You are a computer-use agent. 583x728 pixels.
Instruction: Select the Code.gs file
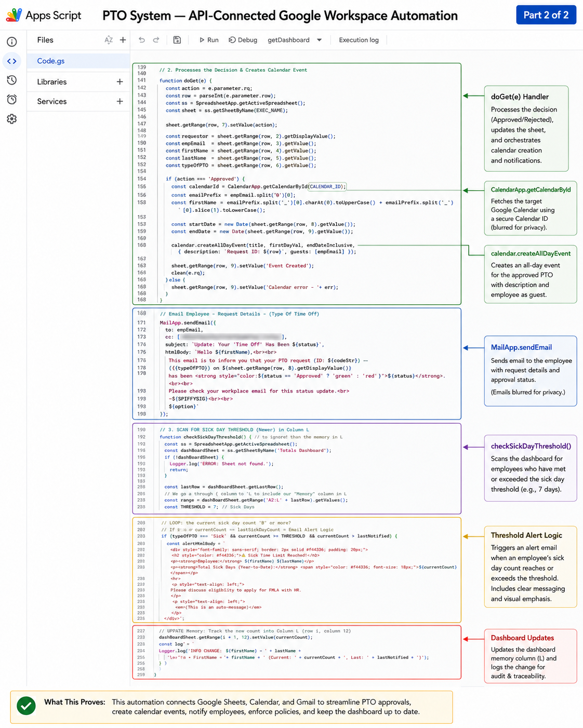[x=78, y=61]
